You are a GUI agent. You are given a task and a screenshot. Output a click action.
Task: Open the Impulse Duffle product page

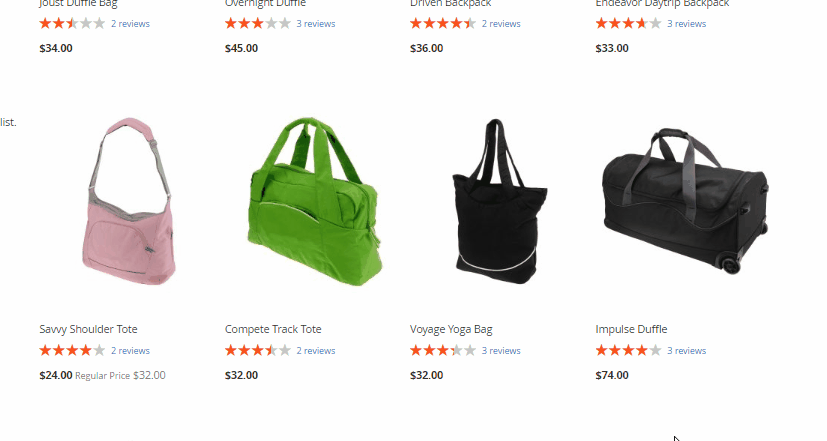click(x=631, y=329)
